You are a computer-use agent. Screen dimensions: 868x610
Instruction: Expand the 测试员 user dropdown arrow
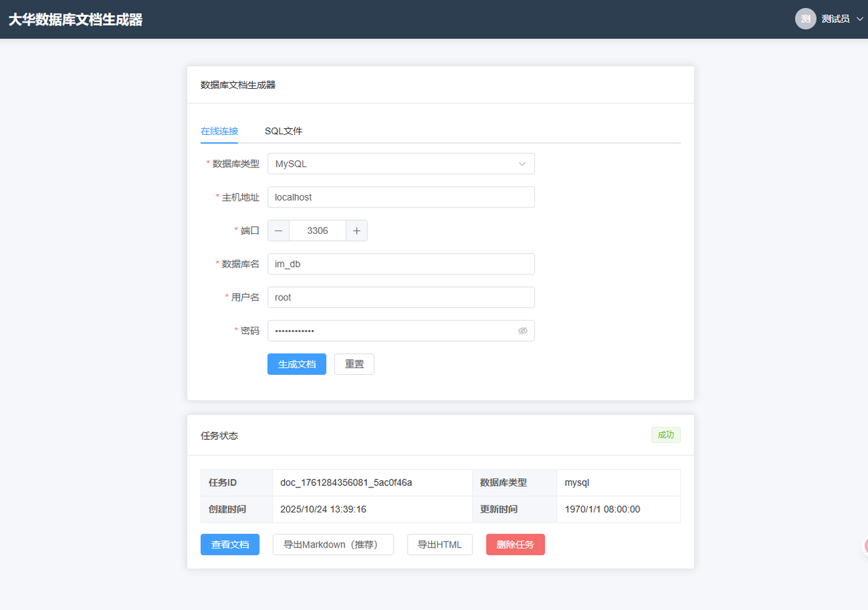click(860, 19)
